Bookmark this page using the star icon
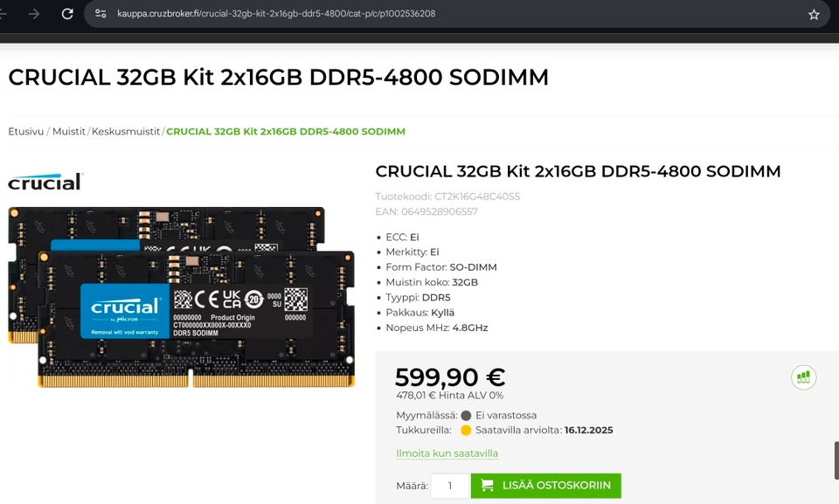The height and width of the screenshot is (504, 839). pos(814,15)
